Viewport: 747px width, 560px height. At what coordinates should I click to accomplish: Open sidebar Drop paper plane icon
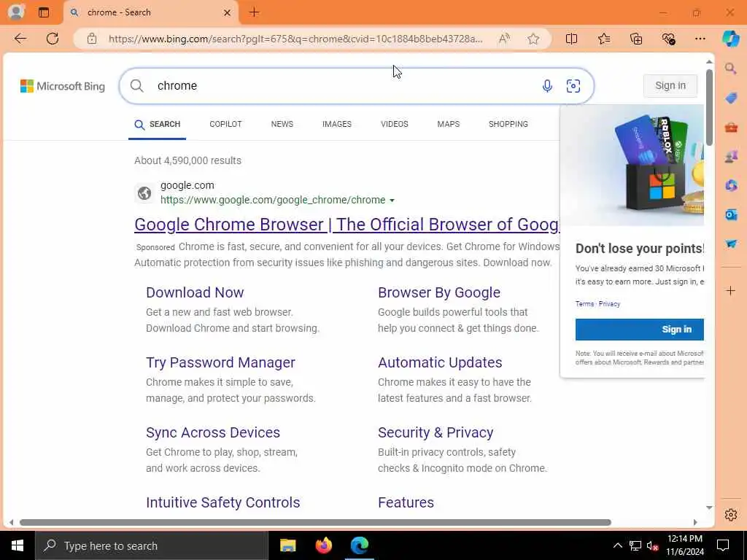731,244
